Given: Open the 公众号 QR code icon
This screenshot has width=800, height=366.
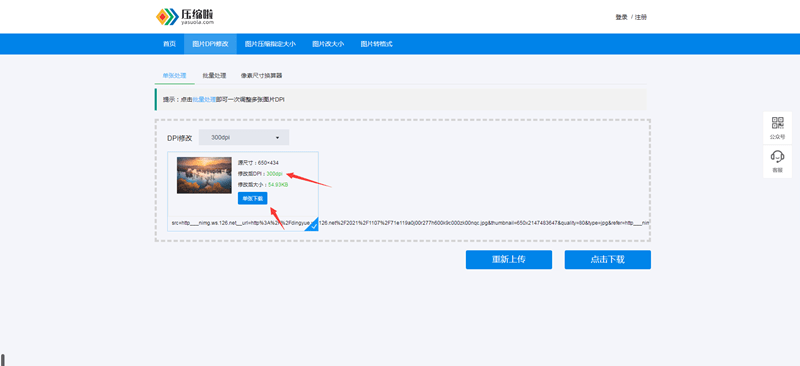Looking at the screenshot, I should click(x=778, y=128).
